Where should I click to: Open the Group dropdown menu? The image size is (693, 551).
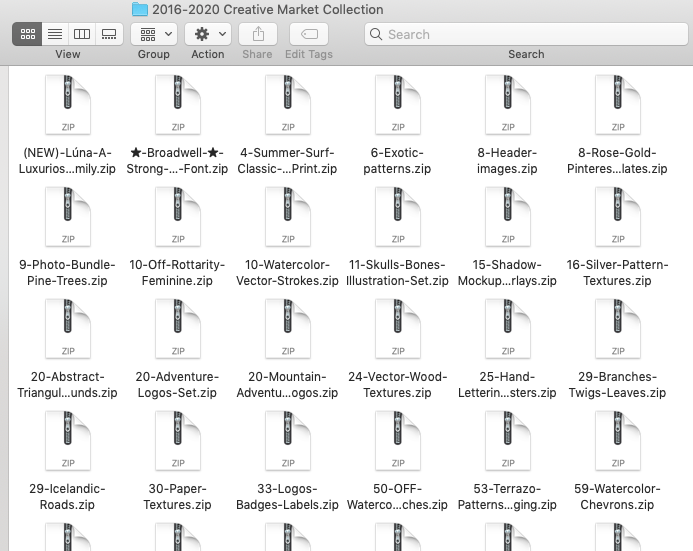pyautogui.click(x=154, y=34)
